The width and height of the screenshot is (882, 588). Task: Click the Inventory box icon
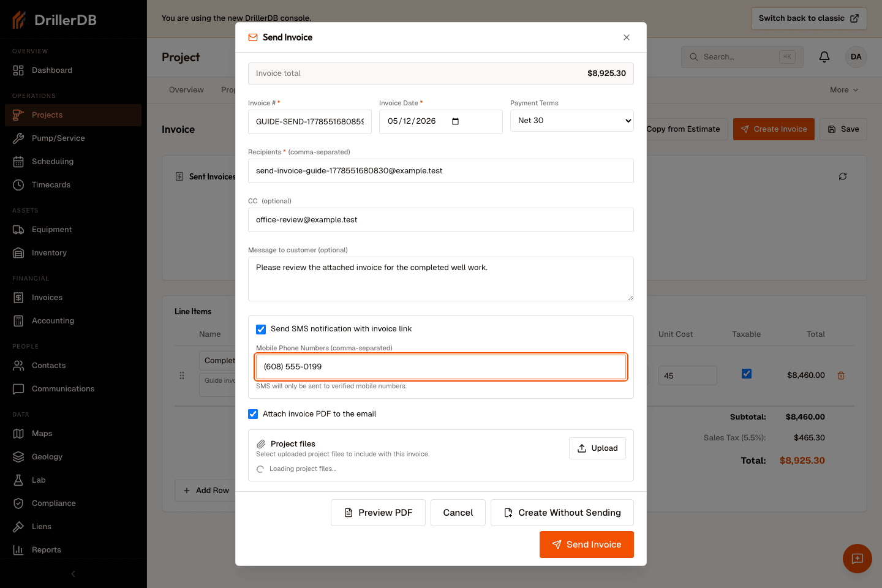pos(18,253)
